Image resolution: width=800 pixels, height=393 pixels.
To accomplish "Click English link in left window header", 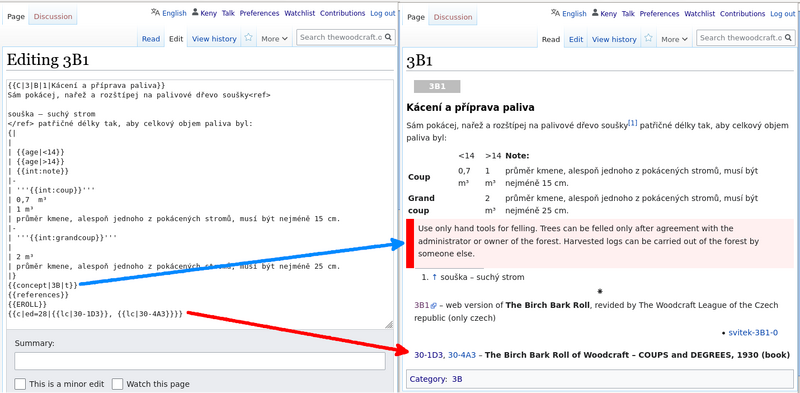I will [174, 13].
